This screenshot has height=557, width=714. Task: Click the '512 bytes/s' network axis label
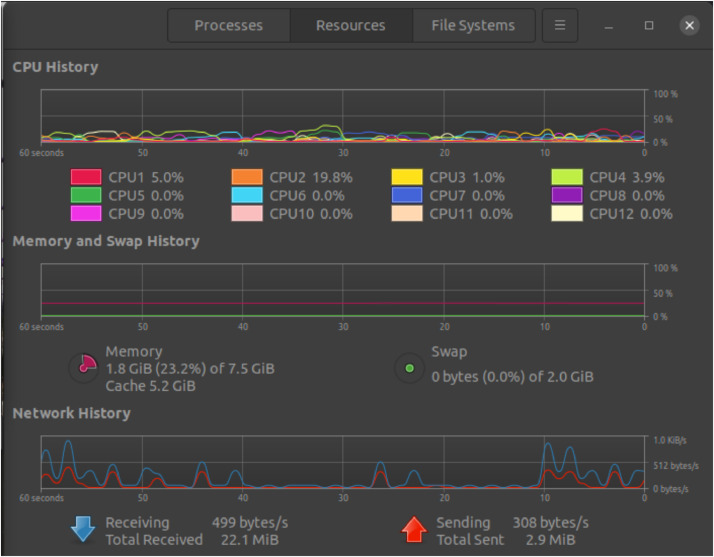tap(676, 465)
